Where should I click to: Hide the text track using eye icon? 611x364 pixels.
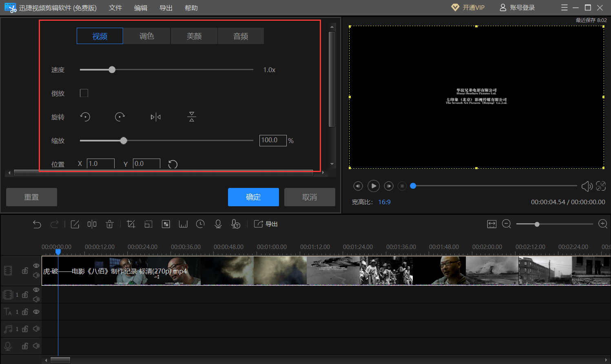click(x=36, y=312)
